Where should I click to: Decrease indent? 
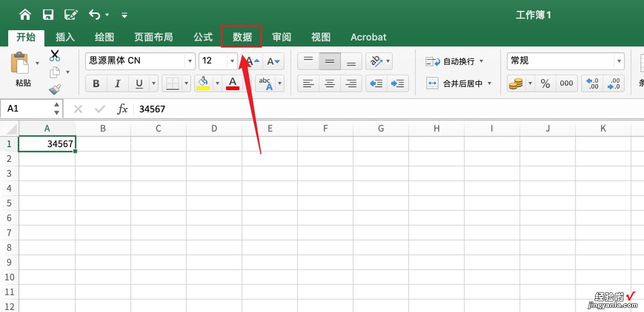(x=376, y=84)
